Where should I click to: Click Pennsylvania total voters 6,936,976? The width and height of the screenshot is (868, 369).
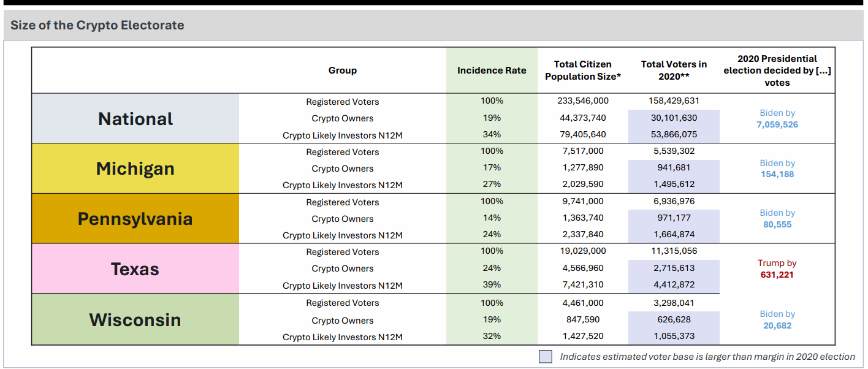click(674, 201)
